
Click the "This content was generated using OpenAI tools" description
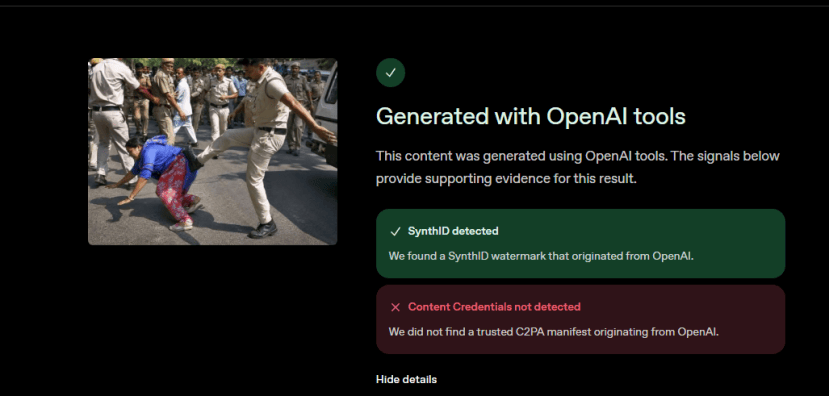click(578, 168)
